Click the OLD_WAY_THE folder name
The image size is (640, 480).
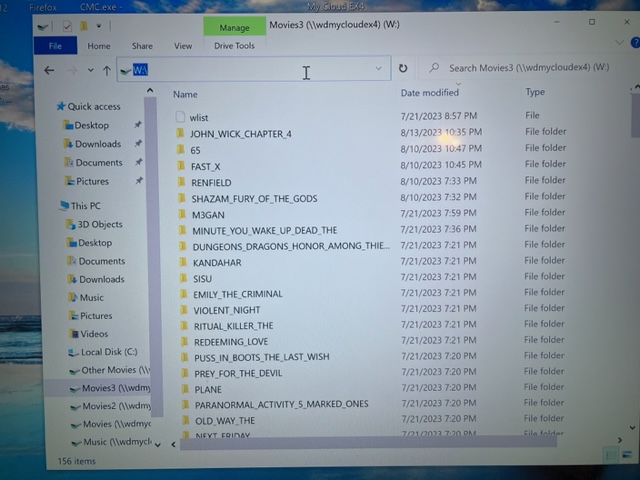pos(225,420)
